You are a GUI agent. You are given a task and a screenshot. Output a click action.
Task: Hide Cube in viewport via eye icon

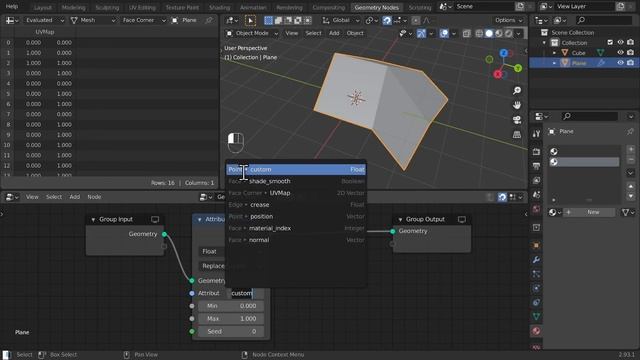pyautogui.click(x=620, y=53)
